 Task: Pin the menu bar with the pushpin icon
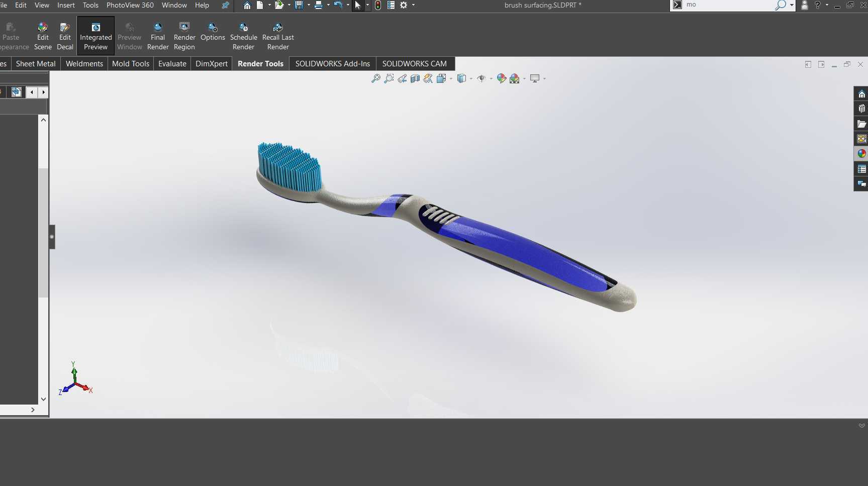click(x=225, y=5)
